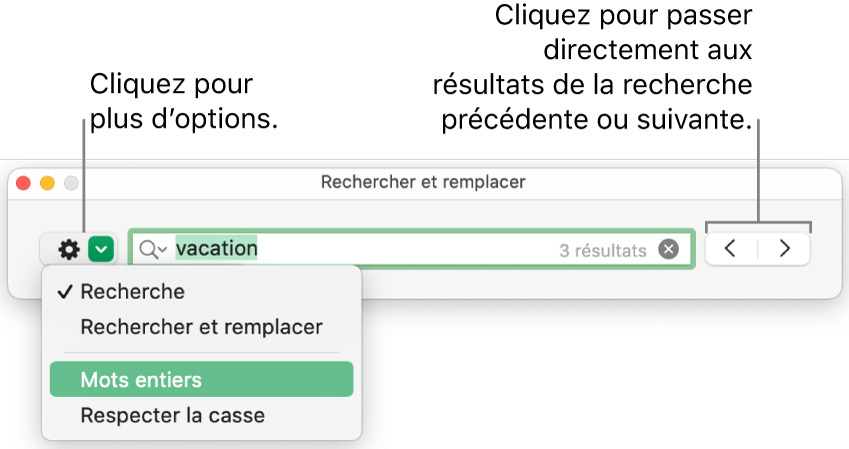The width and height of the screenshot is (849, 449).
Task: Select the Recherche menu item
Action: [x=132, y=292]
